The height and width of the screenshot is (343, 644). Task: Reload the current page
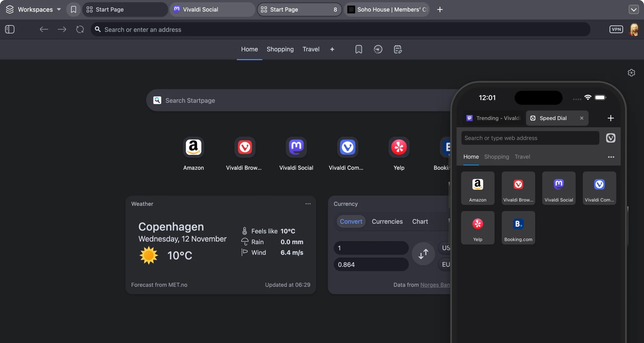click(x=79, y=29)
